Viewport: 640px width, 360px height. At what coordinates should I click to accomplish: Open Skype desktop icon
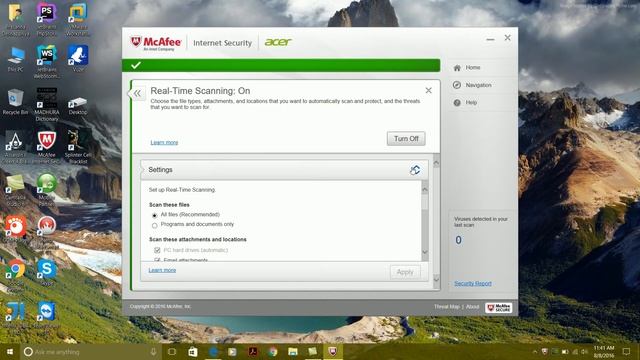(x=47, y=273)
